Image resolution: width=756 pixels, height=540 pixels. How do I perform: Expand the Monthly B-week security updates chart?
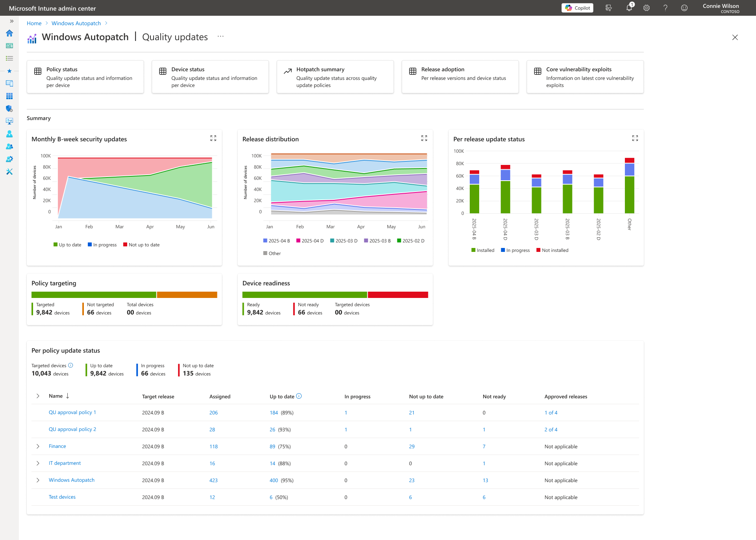point(213,138)
